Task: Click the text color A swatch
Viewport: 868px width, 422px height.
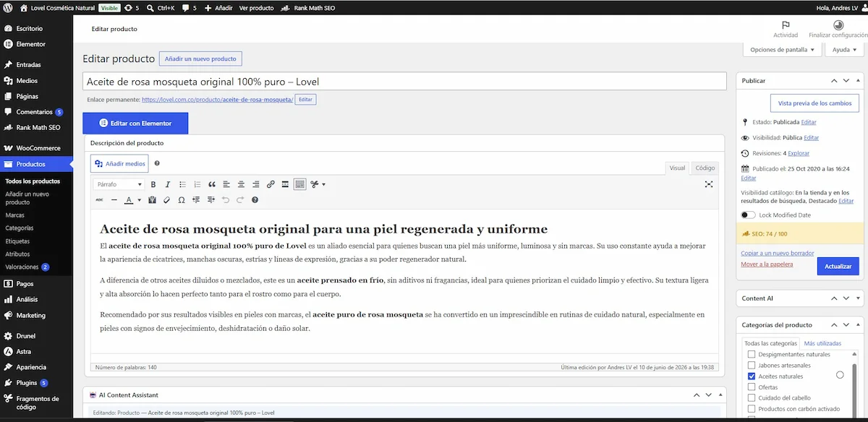Action: pos(129,200)
